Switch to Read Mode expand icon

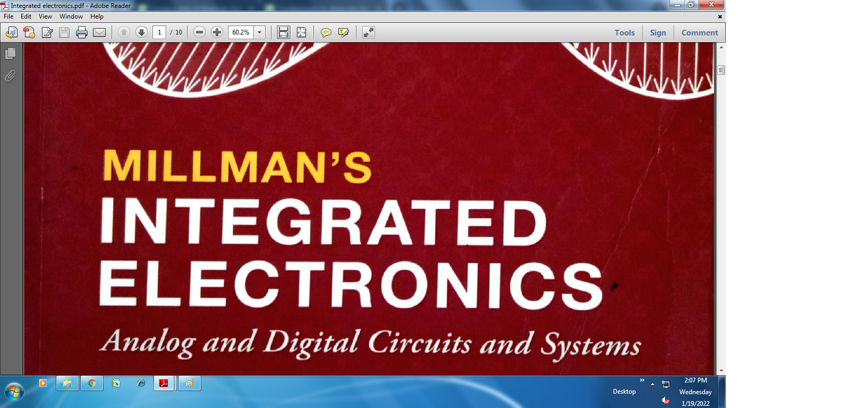(x=369, y=32)
